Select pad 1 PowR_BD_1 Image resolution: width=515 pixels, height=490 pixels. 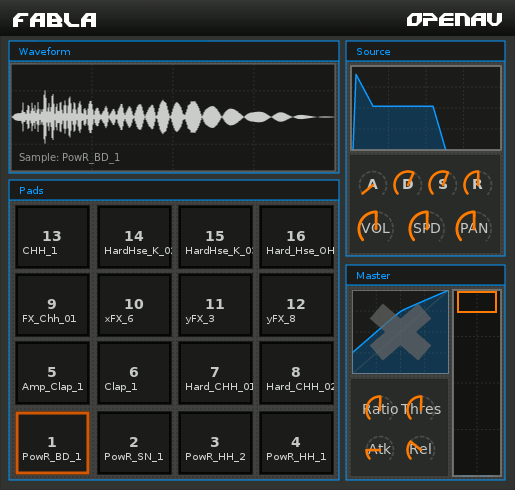[x=52, y=443]
